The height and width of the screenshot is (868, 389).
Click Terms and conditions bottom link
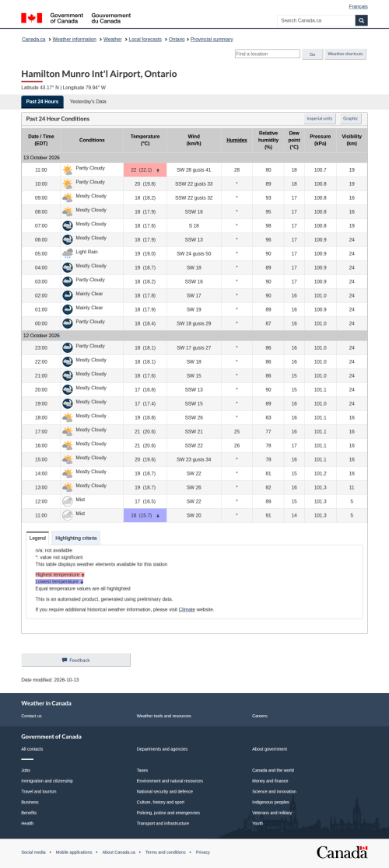point(166,852)
